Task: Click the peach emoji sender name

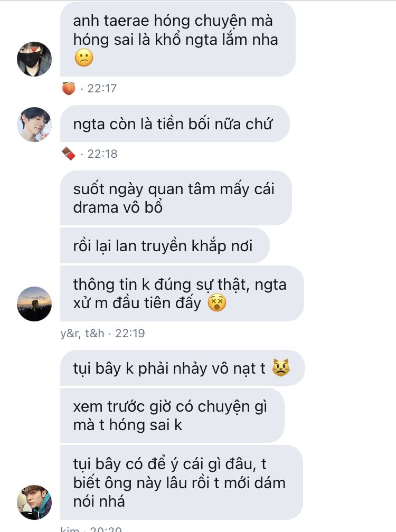Action: tap(69, 89)
